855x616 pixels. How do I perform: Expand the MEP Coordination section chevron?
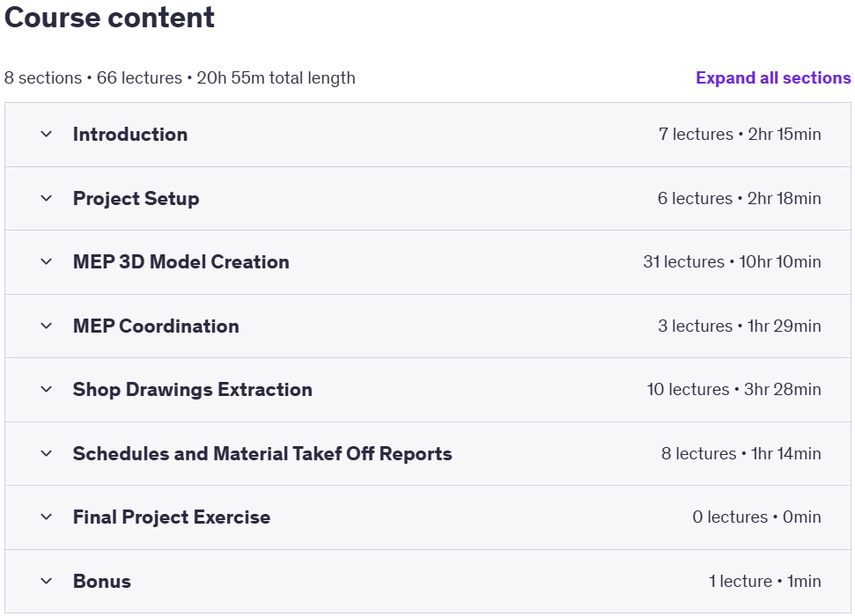(47, 326)
